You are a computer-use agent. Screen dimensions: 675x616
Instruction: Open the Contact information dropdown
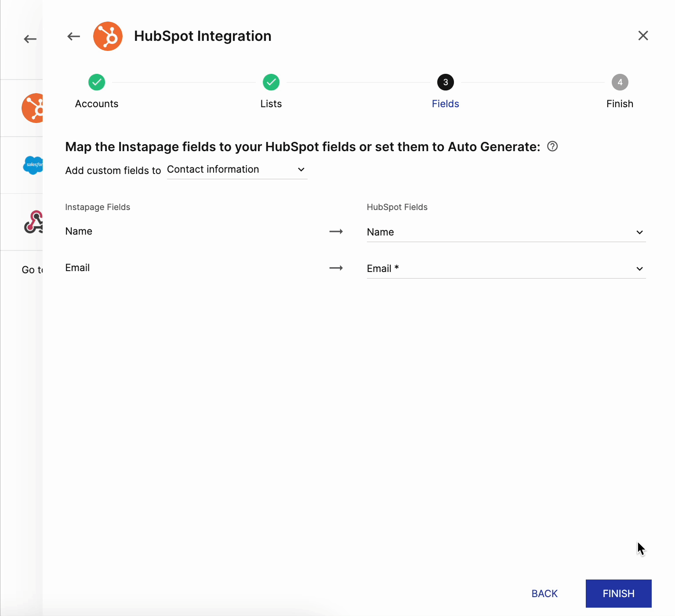coord(237,170)
